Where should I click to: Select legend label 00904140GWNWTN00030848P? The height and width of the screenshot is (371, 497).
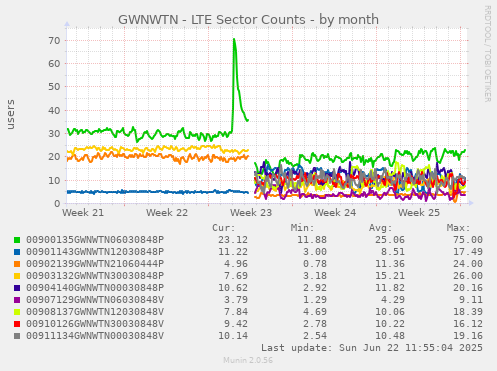tap(95, 288)
